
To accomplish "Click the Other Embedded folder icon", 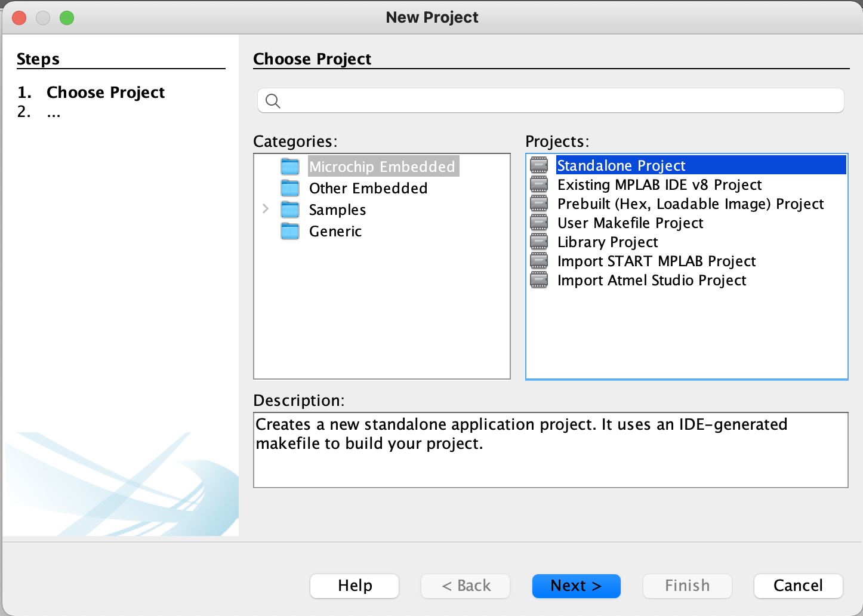I will coord(290,188).
